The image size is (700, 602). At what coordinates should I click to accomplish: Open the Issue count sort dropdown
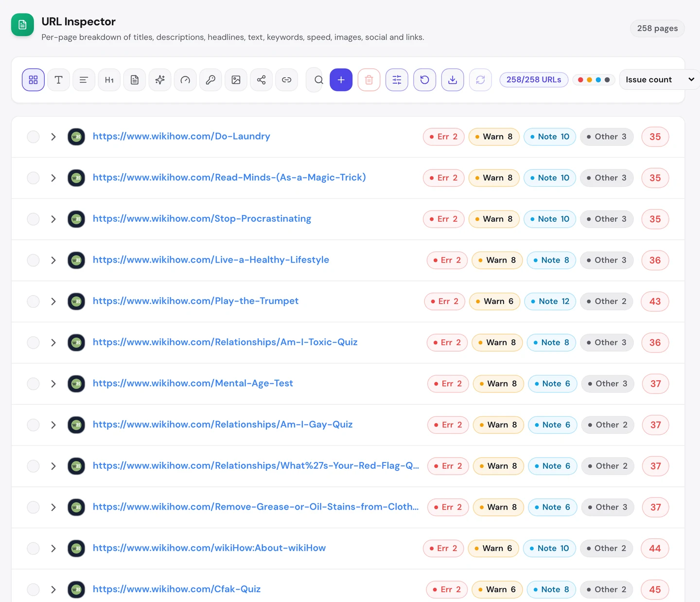(659, 80)
